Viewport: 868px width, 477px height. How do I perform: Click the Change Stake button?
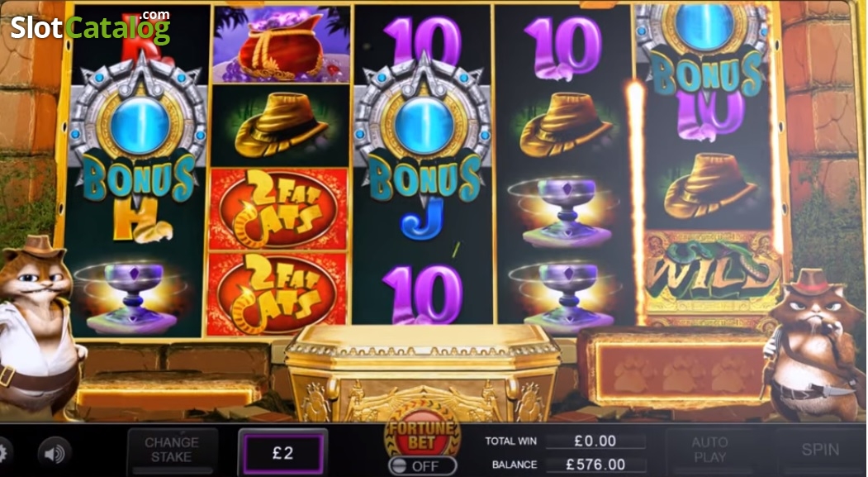[x=172, y=450]
